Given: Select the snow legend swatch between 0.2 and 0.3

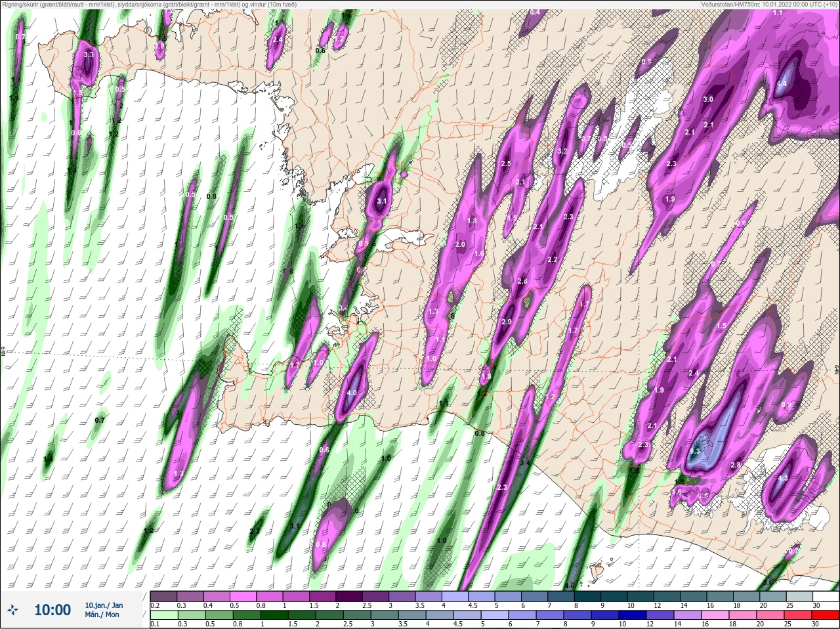Looking at the screenshot, I should pos(164,597).
